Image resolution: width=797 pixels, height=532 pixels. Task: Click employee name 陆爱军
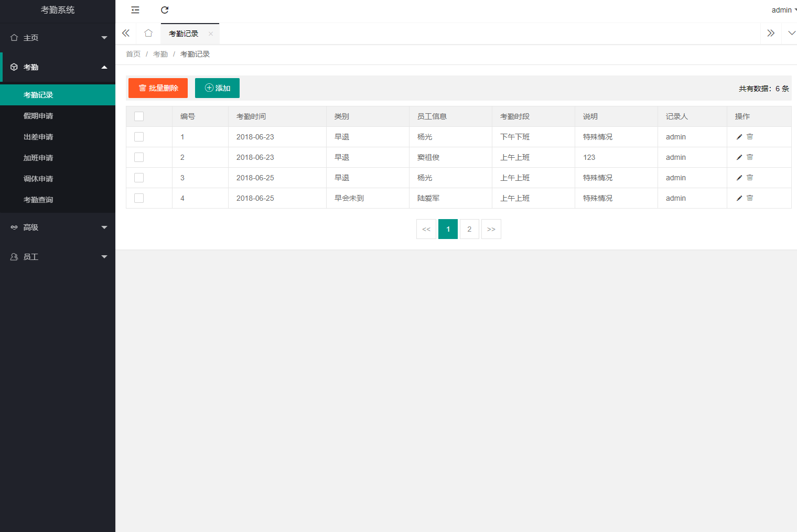pyautogui.click(x=428, y=198)
